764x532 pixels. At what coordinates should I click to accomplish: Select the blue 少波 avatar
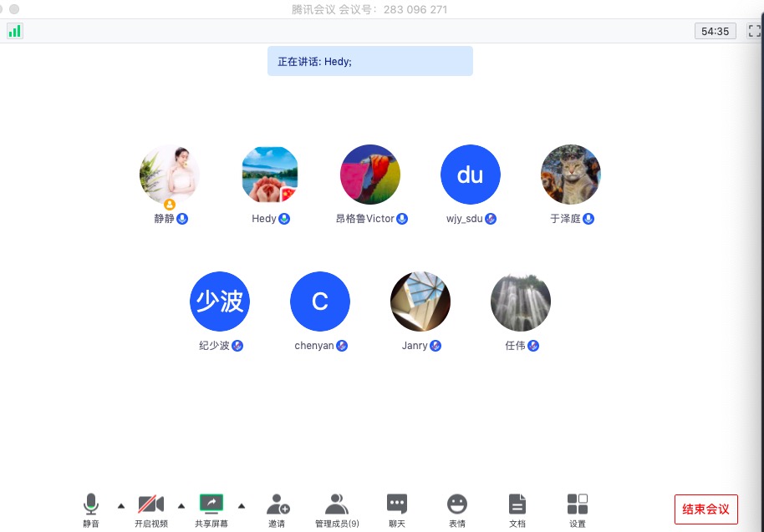[220, 301]
